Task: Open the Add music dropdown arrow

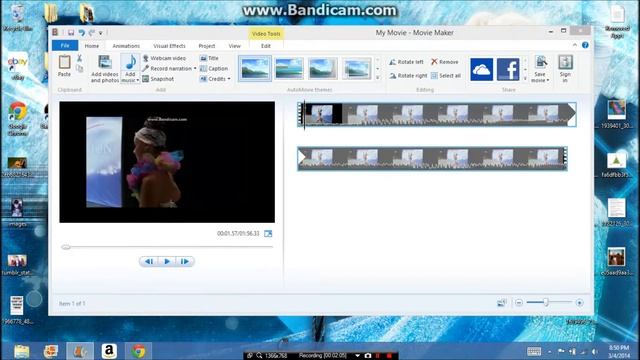Action: click(138, 81)
